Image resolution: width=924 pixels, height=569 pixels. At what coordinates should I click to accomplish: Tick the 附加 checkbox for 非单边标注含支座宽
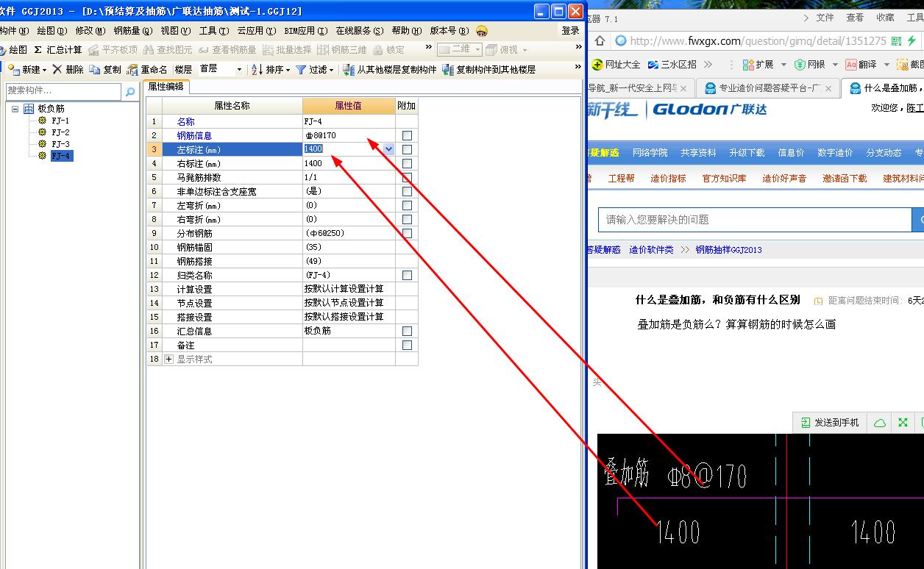point(407,191)
